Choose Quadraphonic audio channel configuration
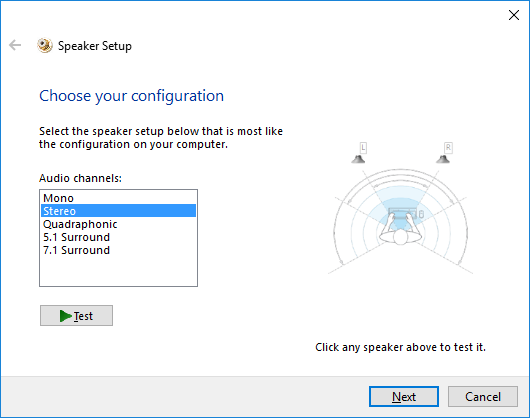 point(118,224)
